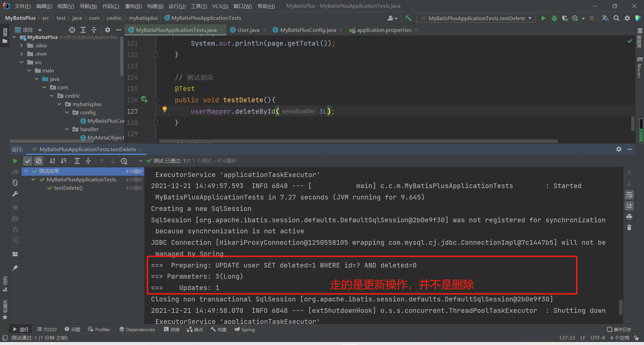
Task: Sort test results alphabetically
Action: tap(52, 161)
